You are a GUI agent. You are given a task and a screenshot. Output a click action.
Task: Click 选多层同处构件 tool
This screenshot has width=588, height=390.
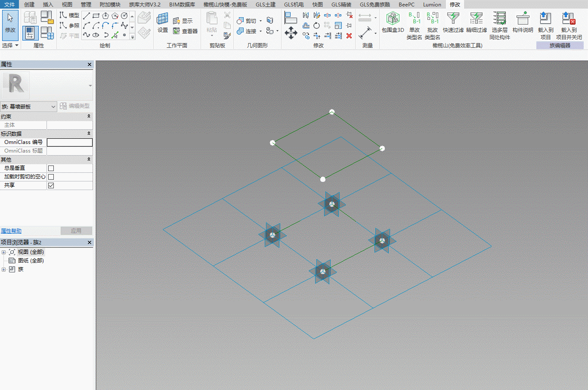coord(500,26)
